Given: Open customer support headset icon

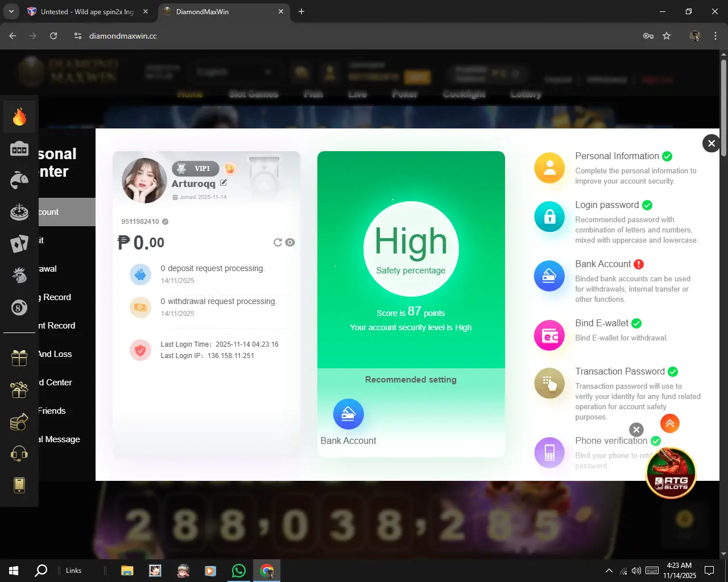Looking at the screenshot, I should tap(19, 454).
